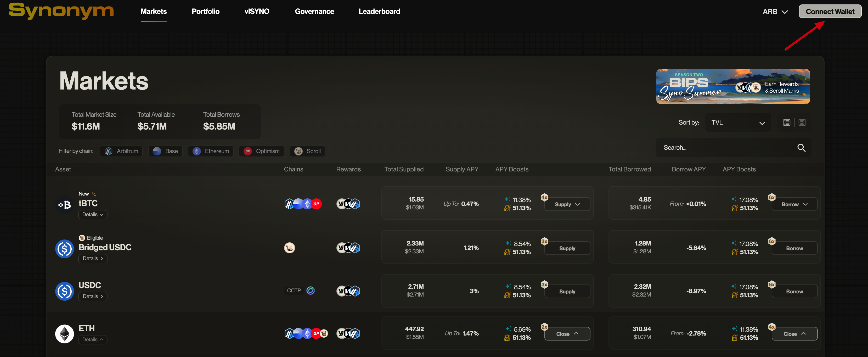The image size is (868, 357).
Task: Close the ETH borrow panel
Action: [794, 334]
